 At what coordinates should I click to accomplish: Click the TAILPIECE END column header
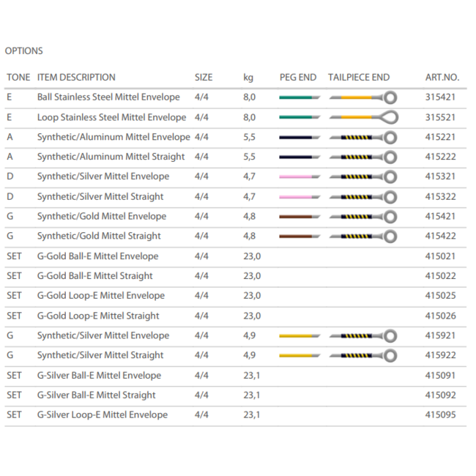[x=359, y=77]
